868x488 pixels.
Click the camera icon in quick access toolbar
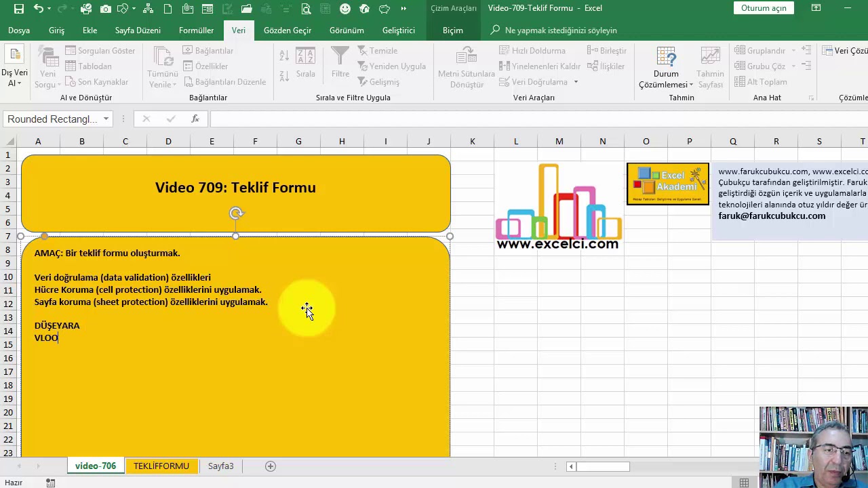(x=106, y=9)
